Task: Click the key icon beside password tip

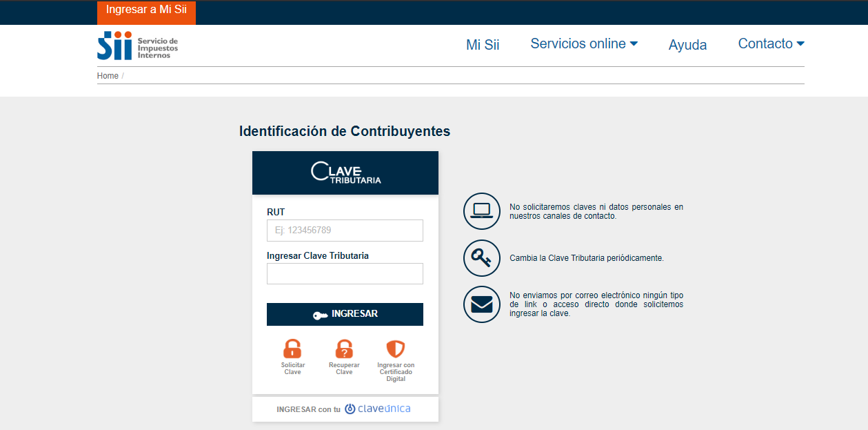Action: tap(481, 258)
